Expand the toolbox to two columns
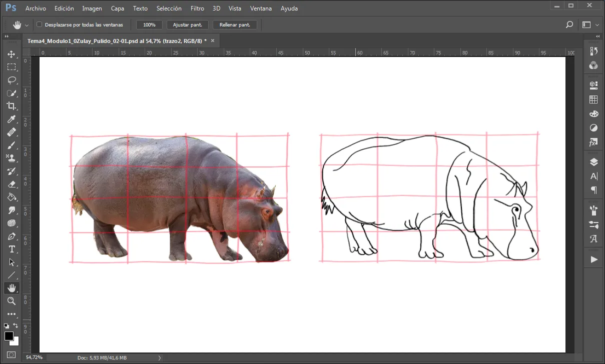This screenshot has height=364, width=605. (7, 37)
